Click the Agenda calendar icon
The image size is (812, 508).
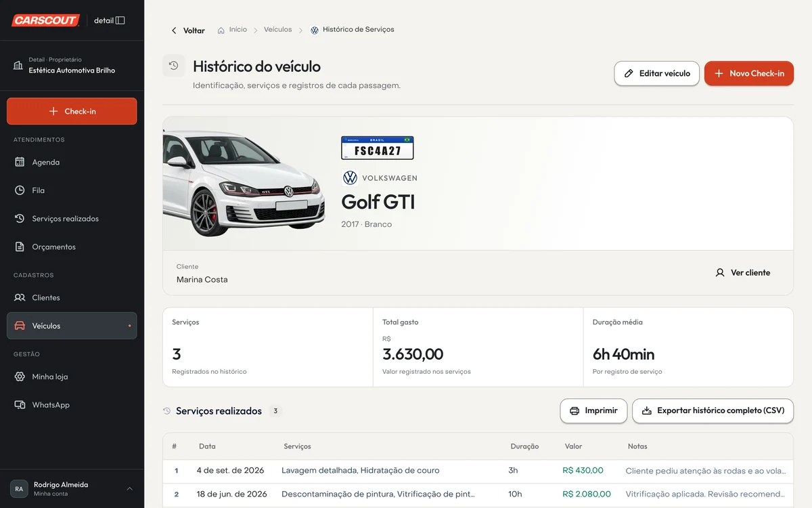tap(20, 162)
